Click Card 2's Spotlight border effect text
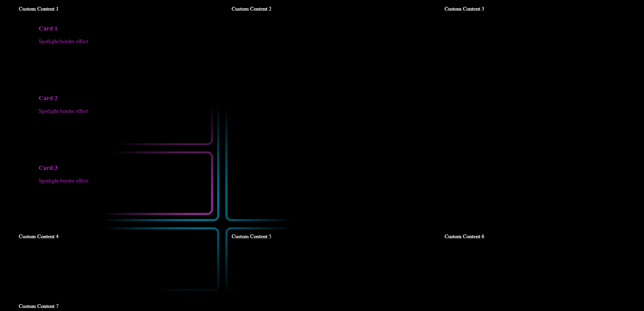The height and width of the screenshot is (311, 644). [63, 111]
